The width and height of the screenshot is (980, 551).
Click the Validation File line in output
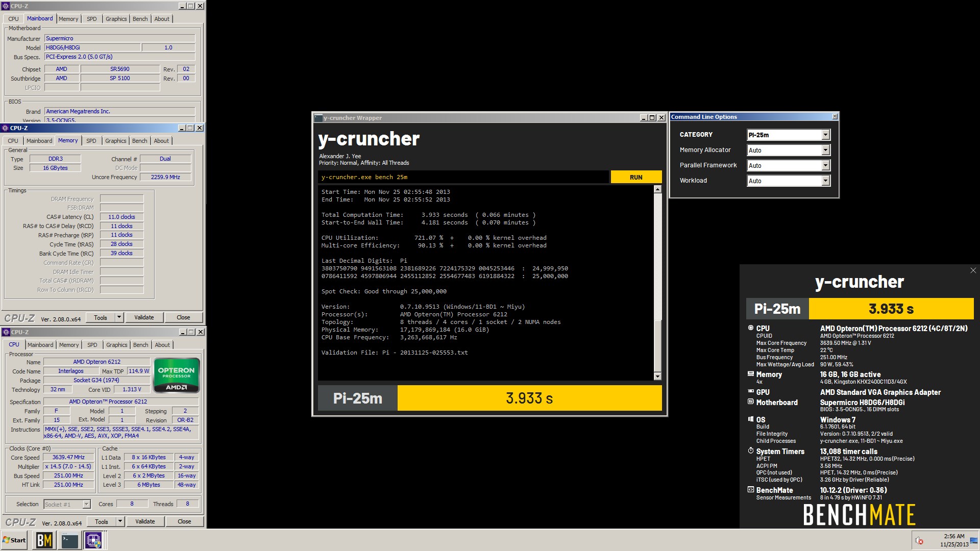(x=395, y=353)
